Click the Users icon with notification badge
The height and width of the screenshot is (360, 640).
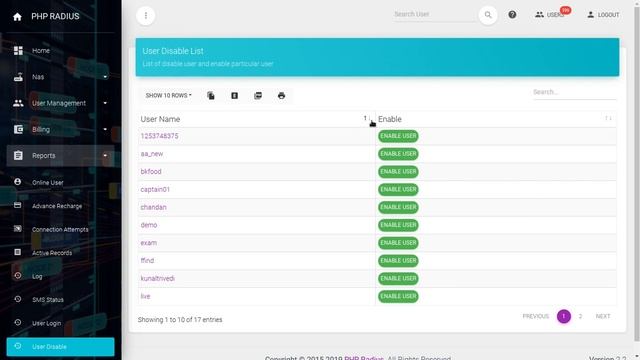click(x=540, y=15)
